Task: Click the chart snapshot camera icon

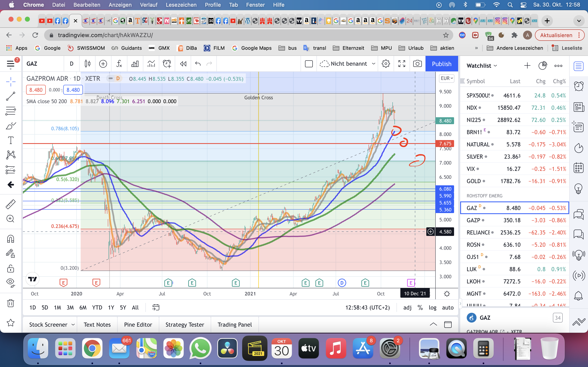Action: 417,64
